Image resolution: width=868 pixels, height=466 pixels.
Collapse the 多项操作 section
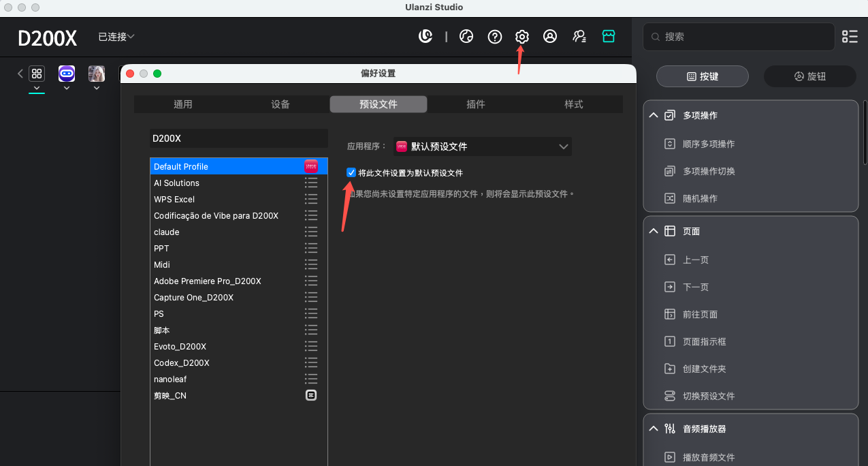point(654,115)
